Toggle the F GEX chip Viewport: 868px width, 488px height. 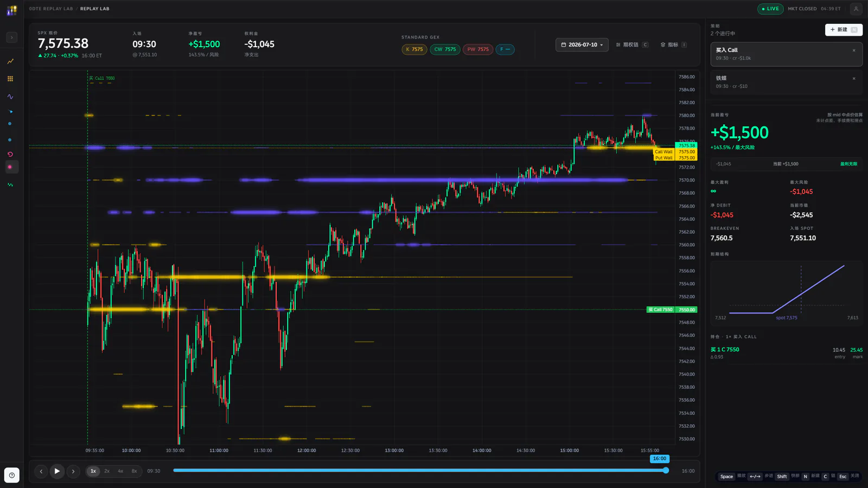tap(505, 49)
